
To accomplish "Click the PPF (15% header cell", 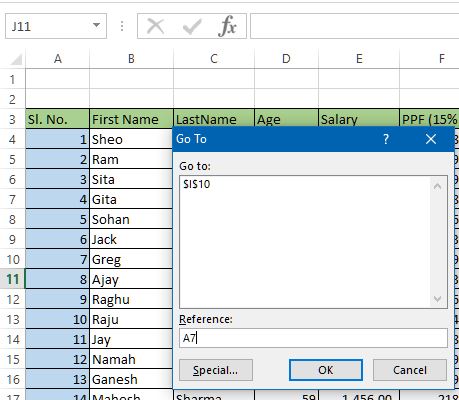I will (x=429, y=118).
